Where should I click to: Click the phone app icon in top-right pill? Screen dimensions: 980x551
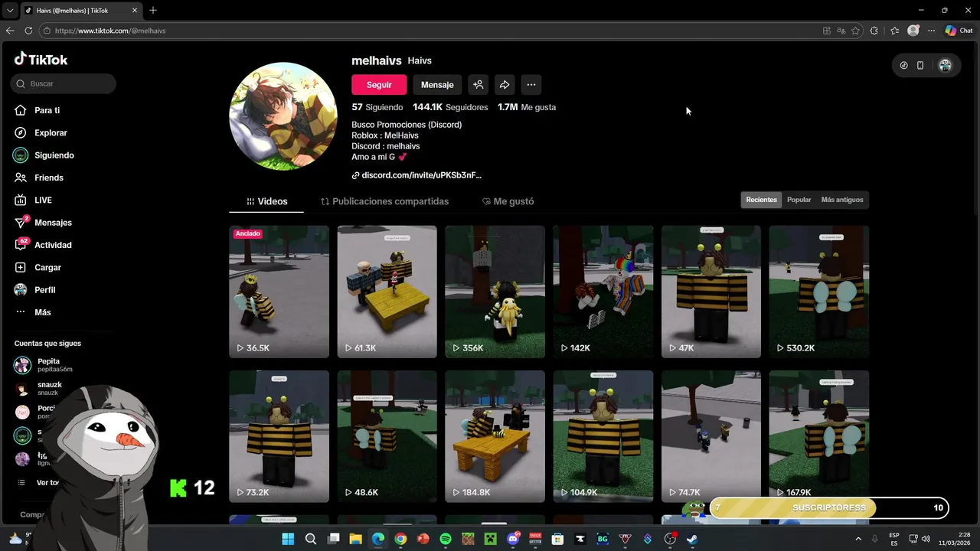[x=920, y=66]
